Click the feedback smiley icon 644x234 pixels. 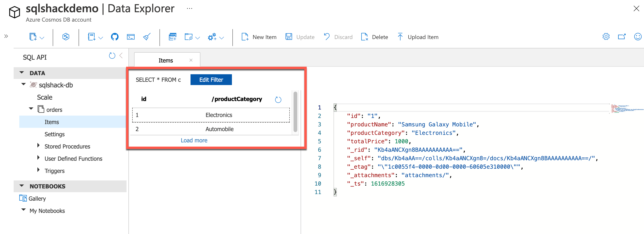tap(637, 37)
